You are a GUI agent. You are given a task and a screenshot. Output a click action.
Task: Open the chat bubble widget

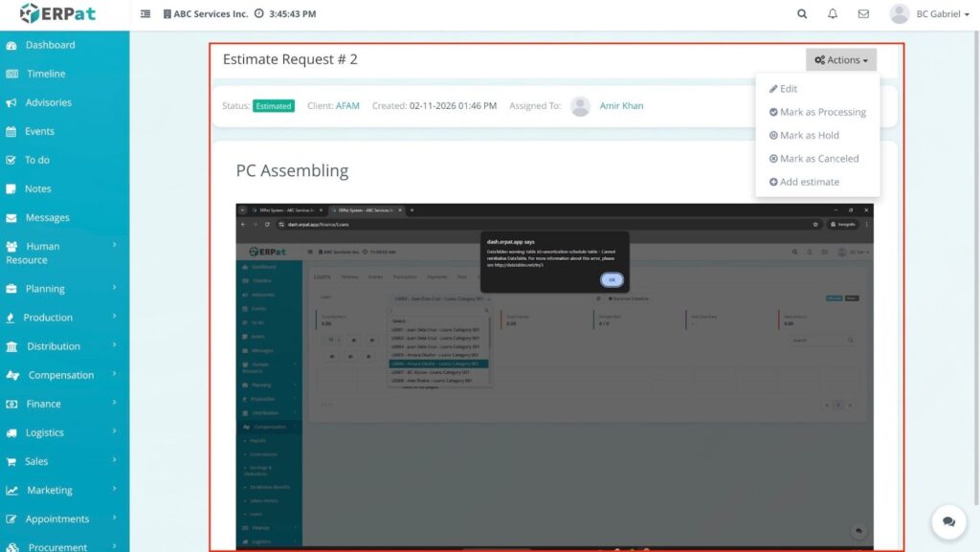[x=948, y=521]
